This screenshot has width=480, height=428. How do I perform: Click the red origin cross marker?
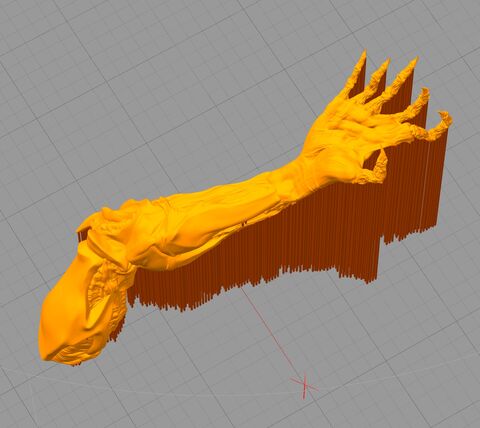point(304,387)
